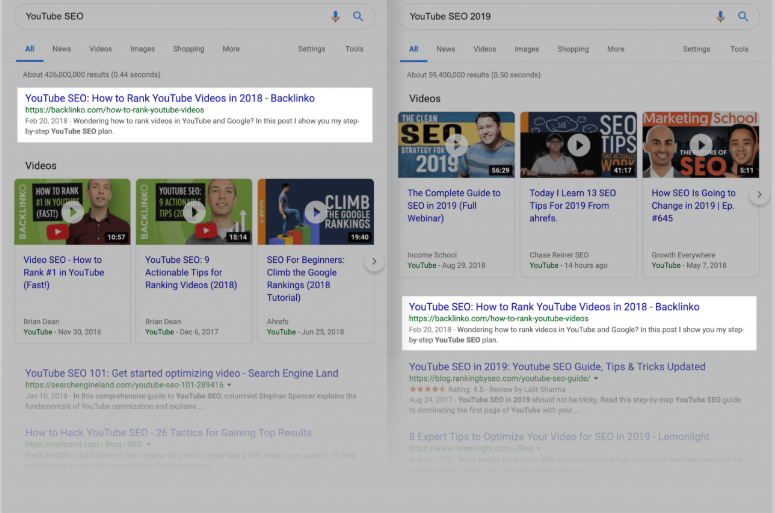Image resolution: width=775 pixels, height=513 pixels.
Task: Play the 'Climb the Google Rankings' thumbnail
Action: [316, 212]
